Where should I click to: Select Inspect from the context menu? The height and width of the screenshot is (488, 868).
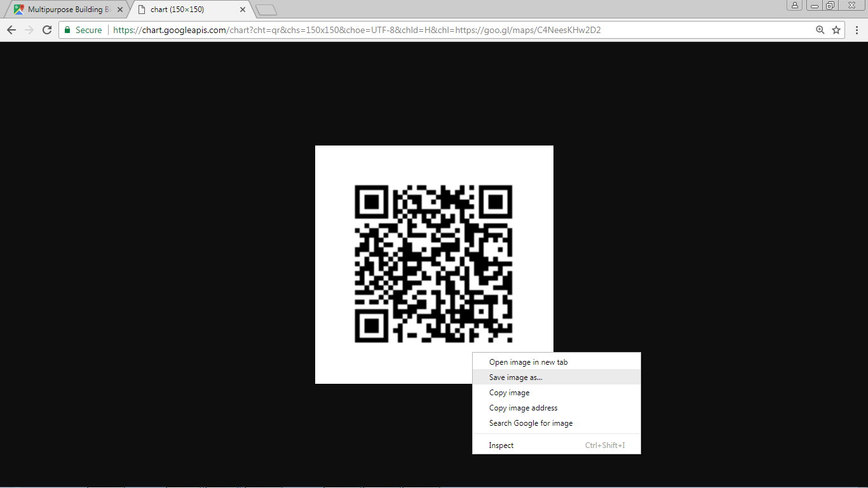click(x=557, y=445)
